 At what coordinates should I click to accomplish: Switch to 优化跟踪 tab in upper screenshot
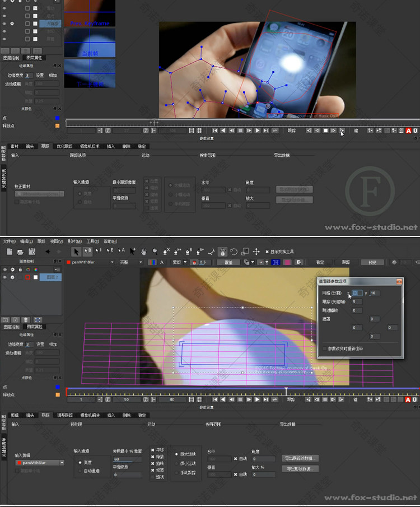coord(64,146)
